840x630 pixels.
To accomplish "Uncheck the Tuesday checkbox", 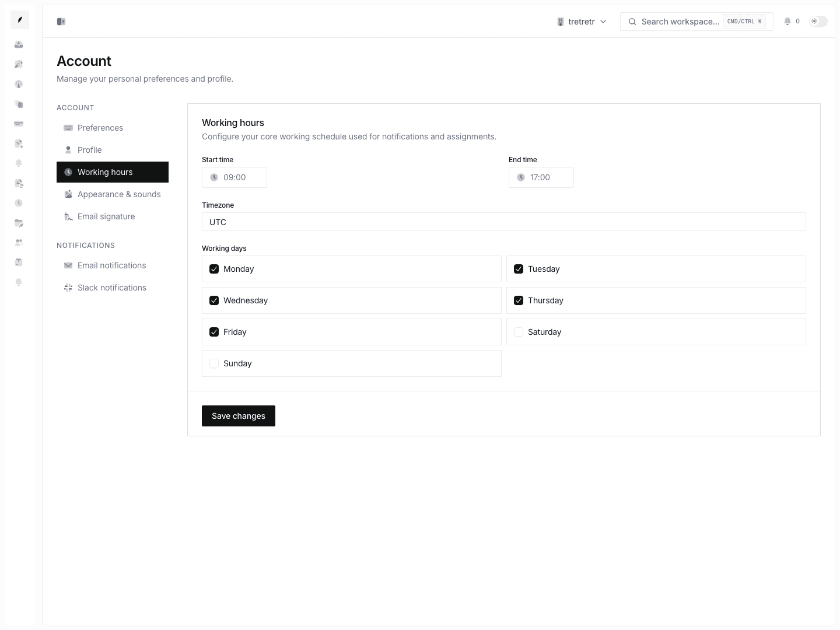I will (x=519, y=269).
